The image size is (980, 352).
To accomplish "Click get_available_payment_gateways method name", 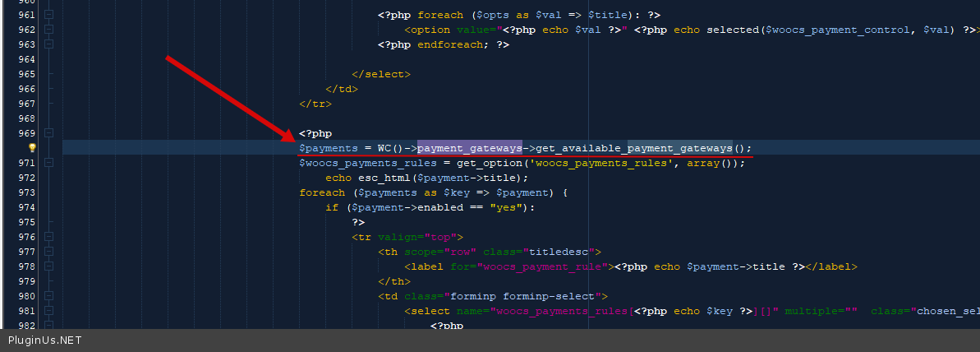I will tap(633, 148).
